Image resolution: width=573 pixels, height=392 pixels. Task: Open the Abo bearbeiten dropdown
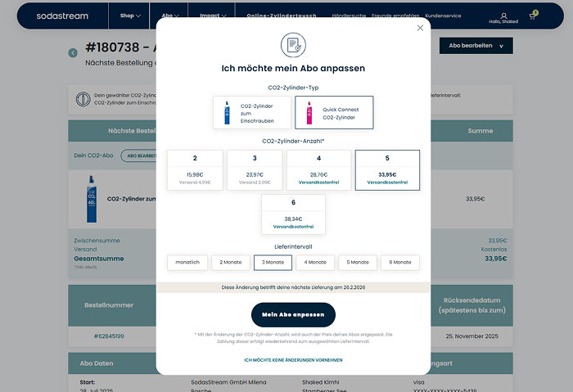tap(476, 46)
